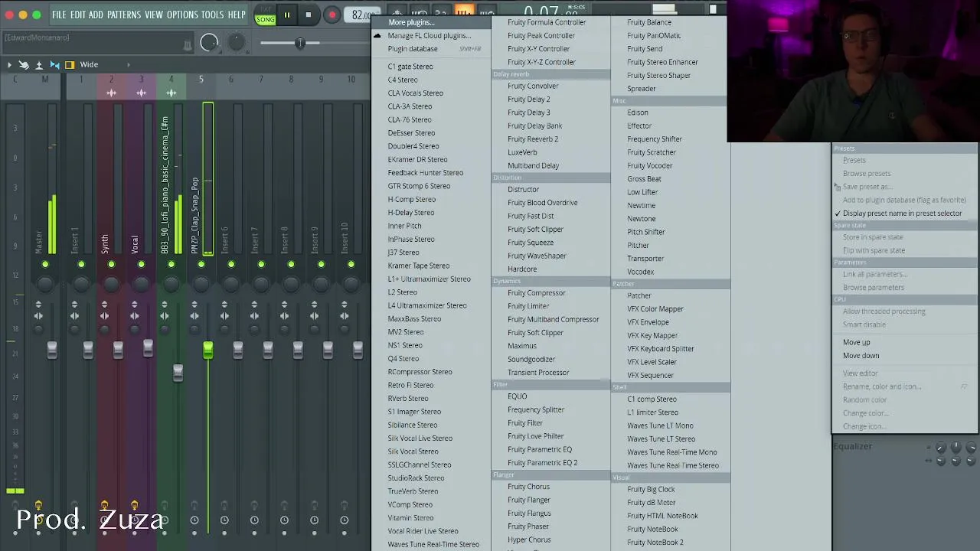Viewport: 980px width, 551px height.
Task: Click the small arrow right of Wide
Action: 128,65
